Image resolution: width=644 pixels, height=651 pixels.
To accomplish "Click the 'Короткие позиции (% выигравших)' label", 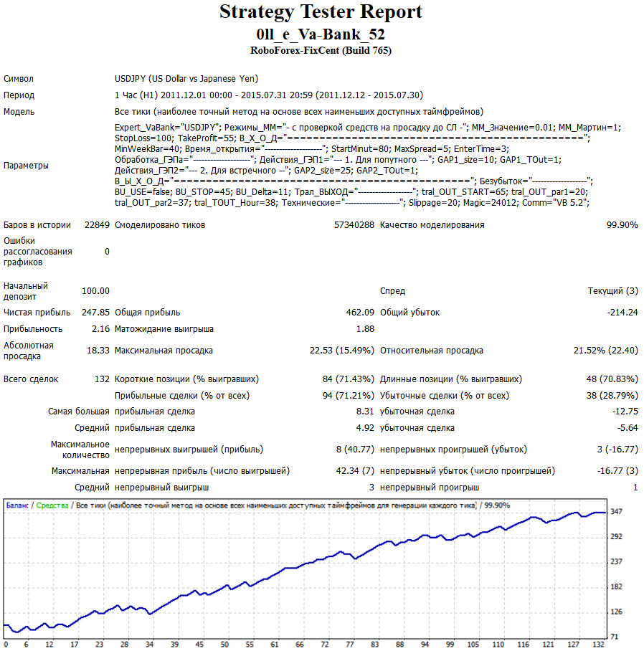I will tap(187, 379).
